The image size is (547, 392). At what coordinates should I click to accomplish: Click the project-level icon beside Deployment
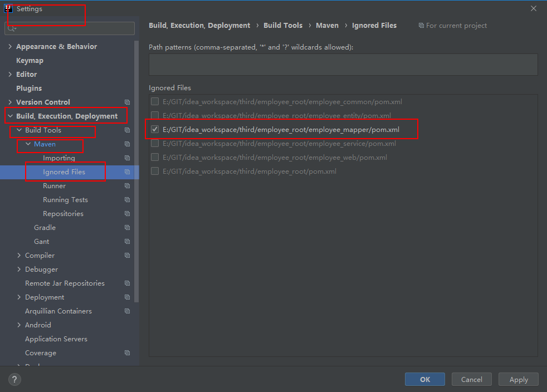[x=128, y=297]
